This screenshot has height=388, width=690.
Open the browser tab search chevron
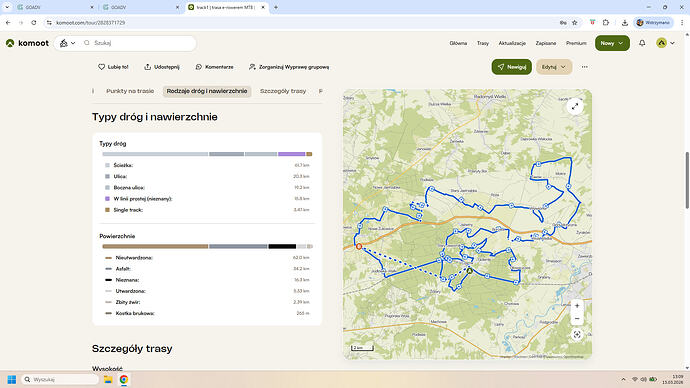[7, 7]
